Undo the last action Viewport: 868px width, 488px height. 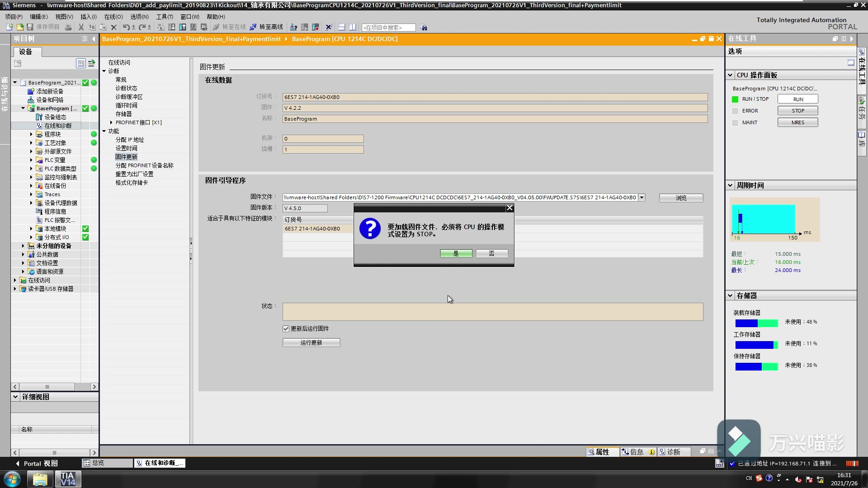126,27
